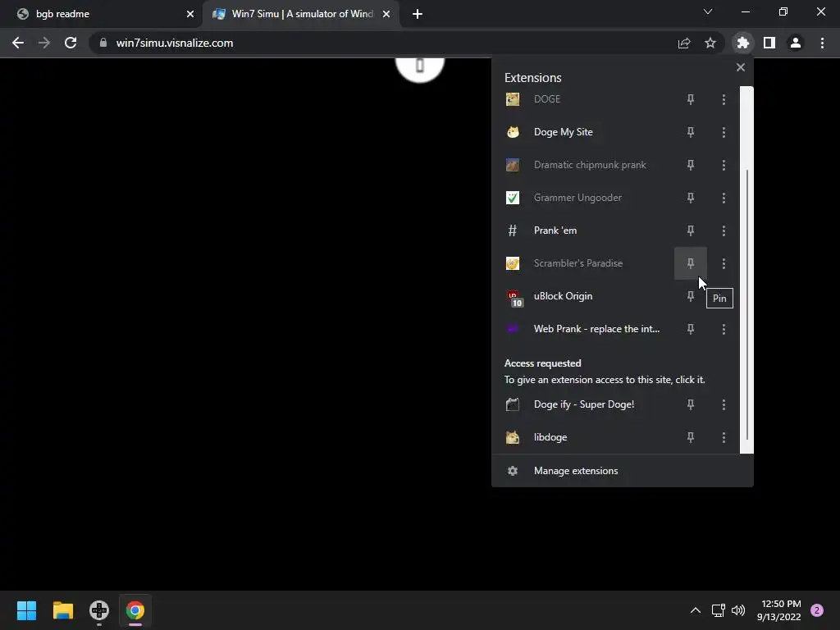Click the Doge My Site shiba icon

pyautogui.click(x=513, y=132)
